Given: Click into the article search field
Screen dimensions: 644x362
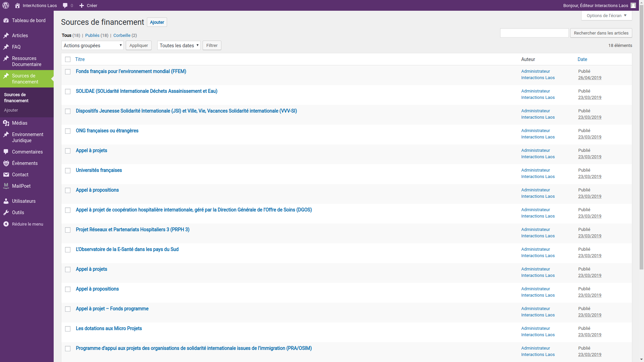Looking at the screenshot, I should (x=534, y=33).
